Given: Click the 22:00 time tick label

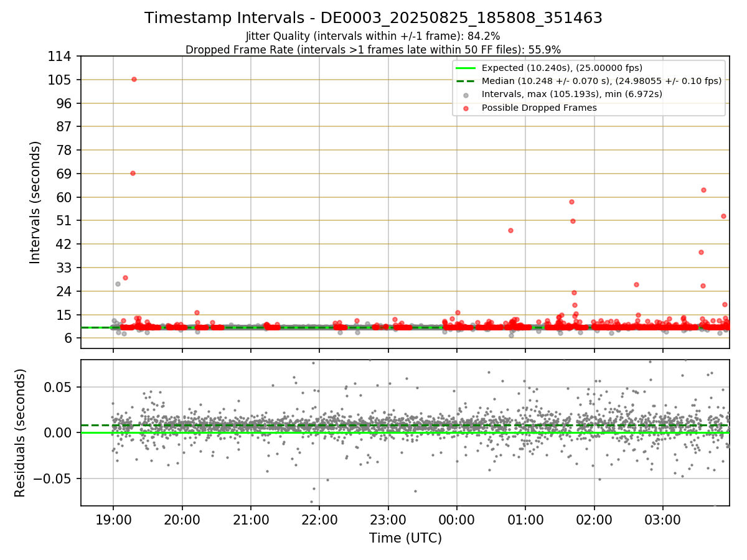Looking at the screenshot, I should click(x=319, y=519).
